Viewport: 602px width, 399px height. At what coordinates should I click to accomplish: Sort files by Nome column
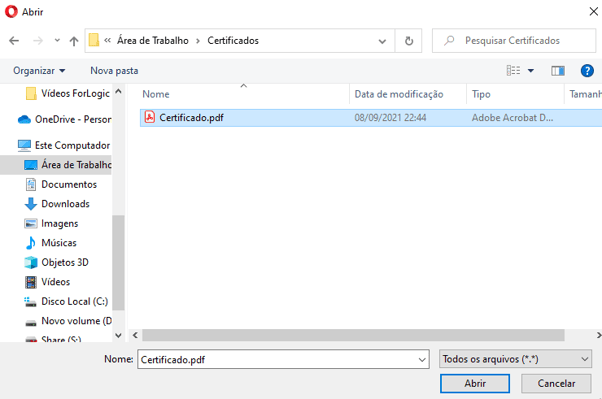155,94
